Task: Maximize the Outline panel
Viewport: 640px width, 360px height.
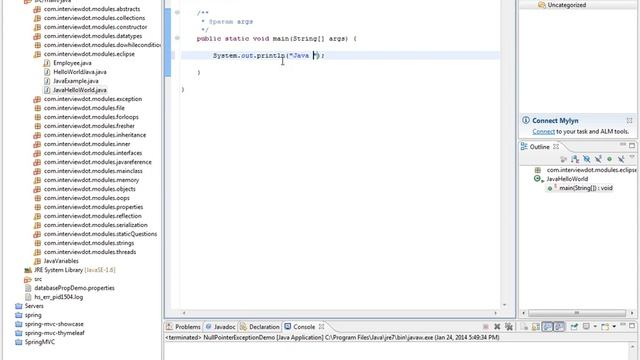Action: [632, 146]
